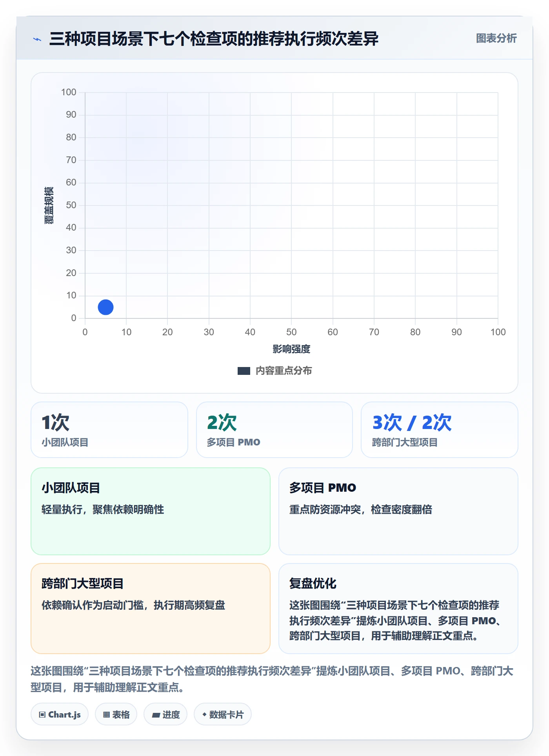
Task: Click the grid icon inside 表格 chip
Action: tap(106, 714)
